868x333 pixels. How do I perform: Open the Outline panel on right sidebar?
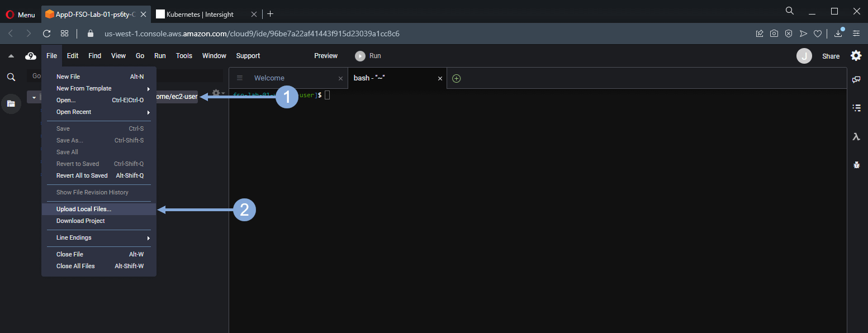(856, 108)
